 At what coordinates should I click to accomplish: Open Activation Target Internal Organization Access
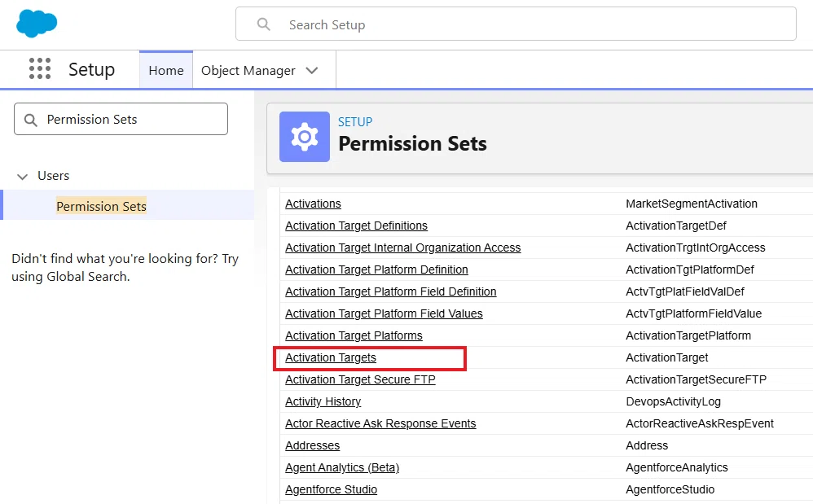pos(403,248)
